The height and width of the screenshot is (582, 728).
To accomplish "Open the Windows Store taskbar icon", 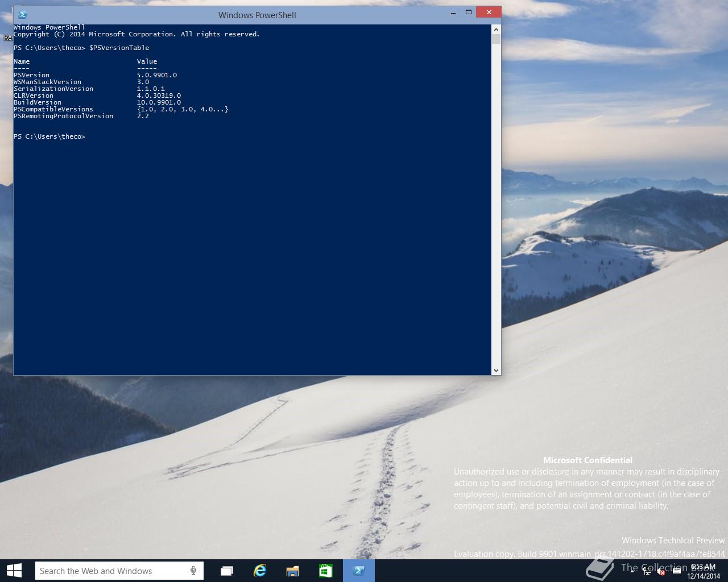I will (x=325, y=571).
